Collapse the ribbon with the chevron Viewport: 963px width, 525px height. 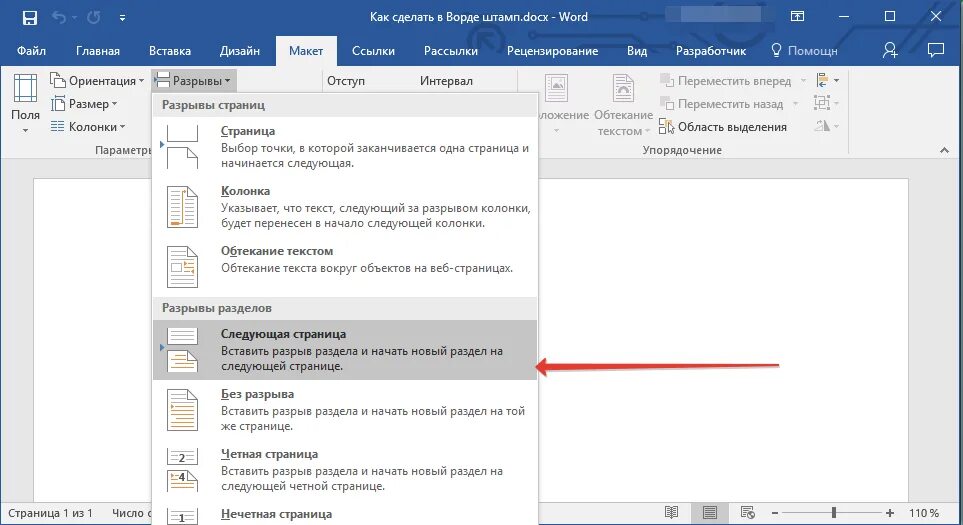click(945, 150)
